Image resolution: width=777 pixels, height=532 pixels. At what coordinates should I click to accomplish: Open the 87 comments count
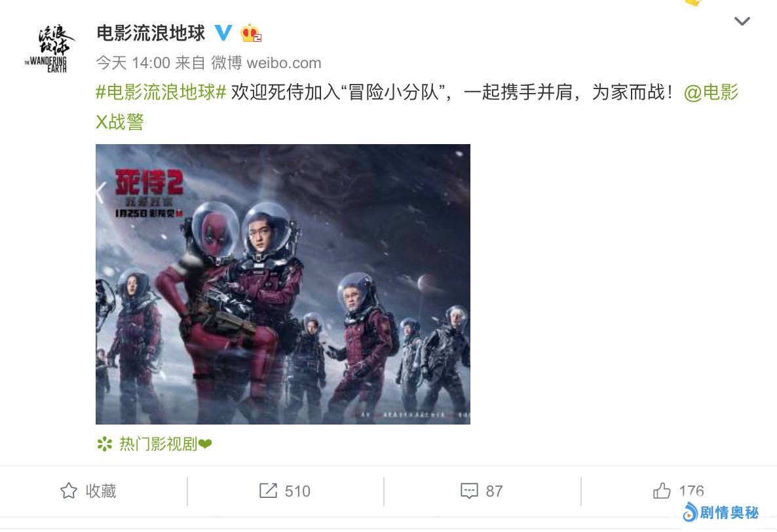(494, 491)
